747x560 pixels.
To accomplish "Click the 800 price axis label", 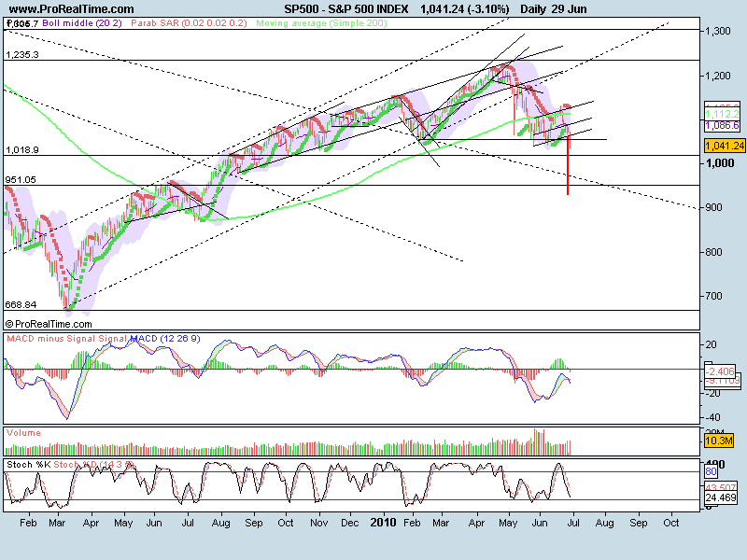I will 713,252.
